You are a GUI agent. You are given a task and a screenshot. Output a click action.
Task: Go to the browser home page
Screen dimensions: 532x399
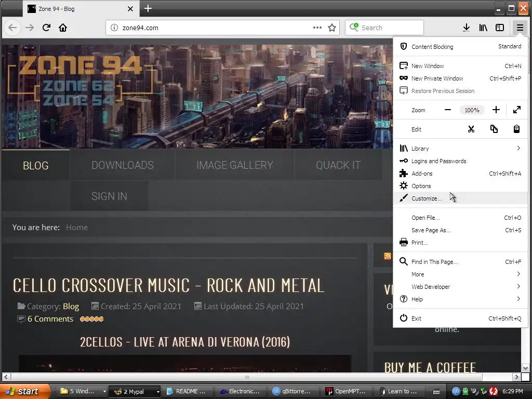(63, 28)
